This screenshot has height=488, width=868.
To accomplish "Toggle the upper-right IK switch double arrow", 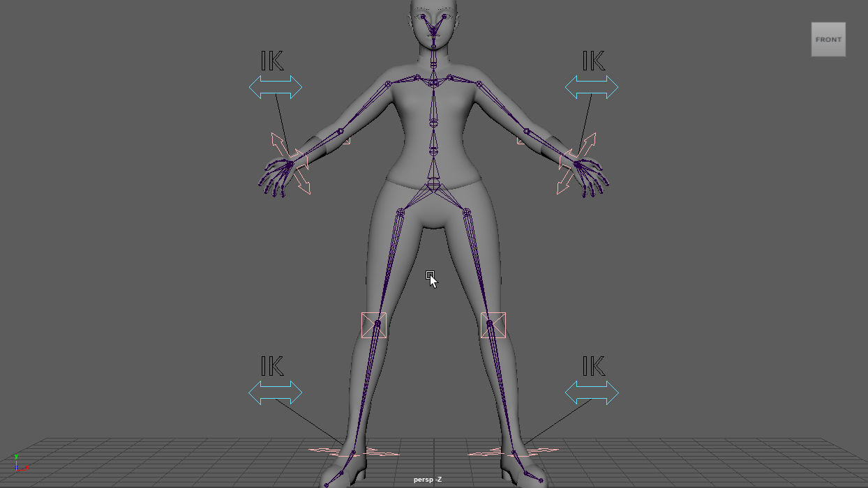I will tap(592, 87).
